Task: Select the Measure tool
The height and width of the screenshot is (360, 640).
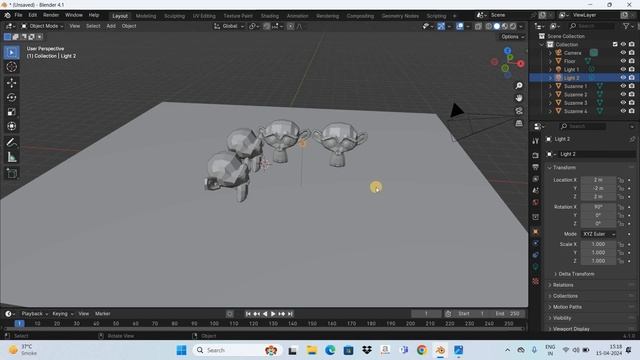Action: click(11, 157)
